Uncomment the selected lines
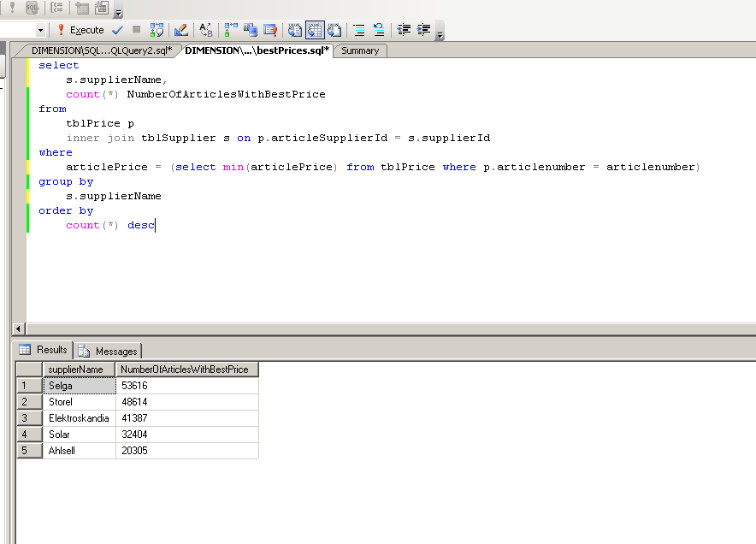The width and height of the screenshot is (756, 544). point(379,30)
